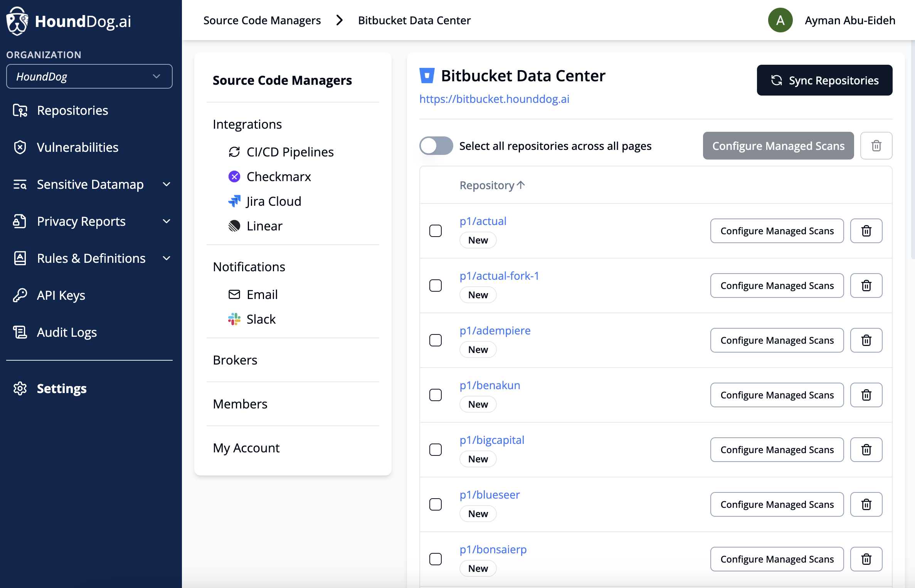This screenshot has height=588, width=915.
Task: Click trash icon for p1/benakun repository
Action: click(x=866, y=395)
